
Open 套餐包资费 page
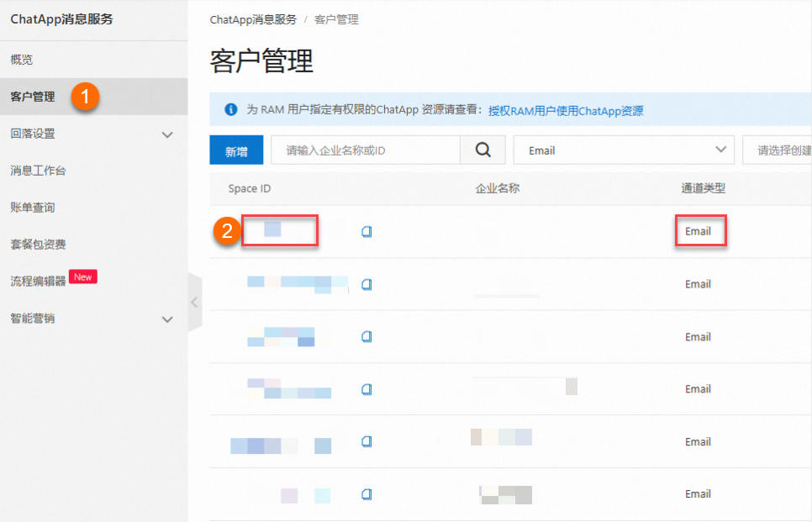(x=39, y=245)
